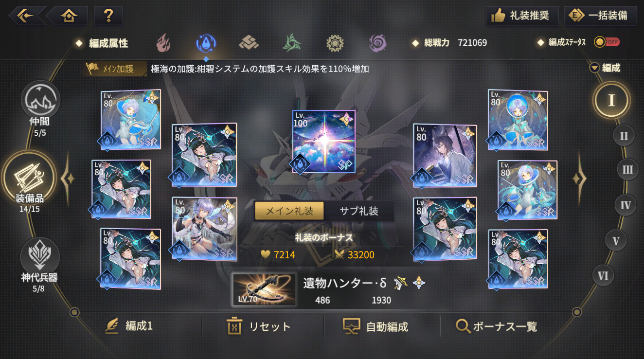Screen dimensions: 644x359
Task: Select formation slot III
Action: pos(628,170)
